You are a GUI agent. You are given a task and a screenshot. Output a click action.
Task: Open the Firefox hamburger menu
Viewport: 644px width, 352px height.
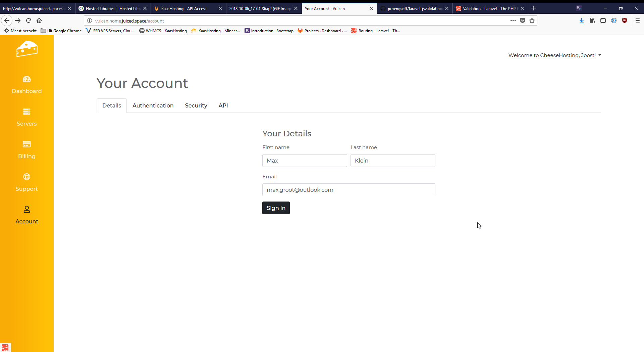coord(638,21)
